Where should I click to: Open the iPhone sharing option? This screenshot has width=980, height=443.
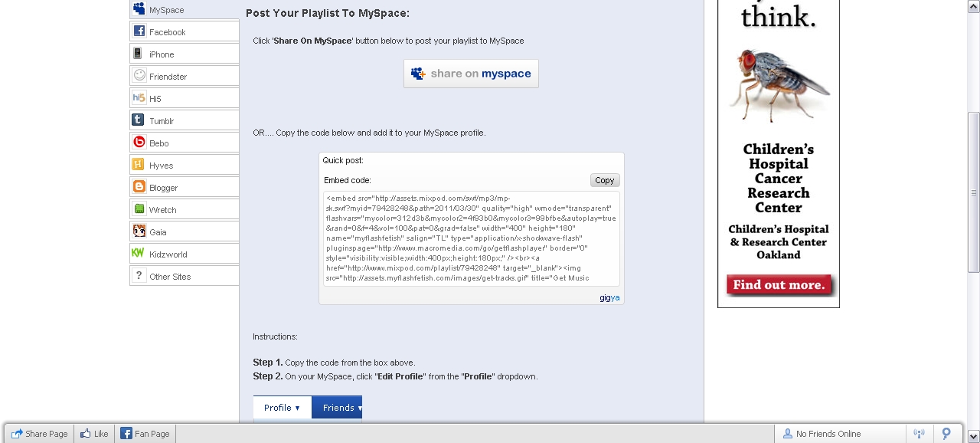pos(185,54)
